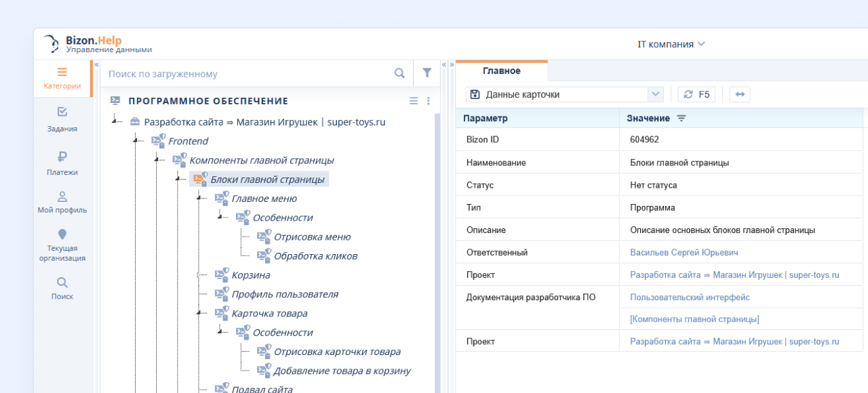Collapse Особенности under Карточка товара

pos(220,332)
